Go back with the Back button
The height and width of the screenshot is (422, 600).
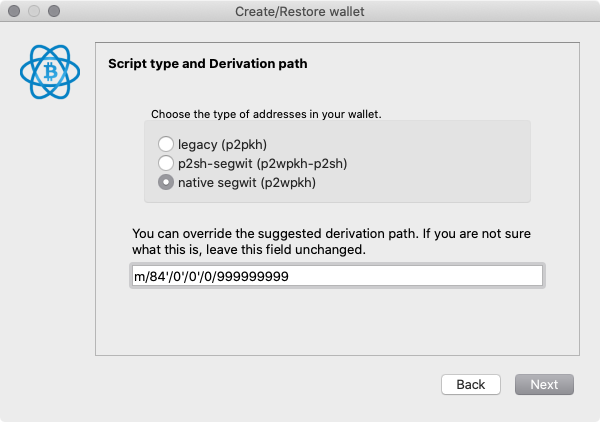pyautogui.click(x=471, y=385)
